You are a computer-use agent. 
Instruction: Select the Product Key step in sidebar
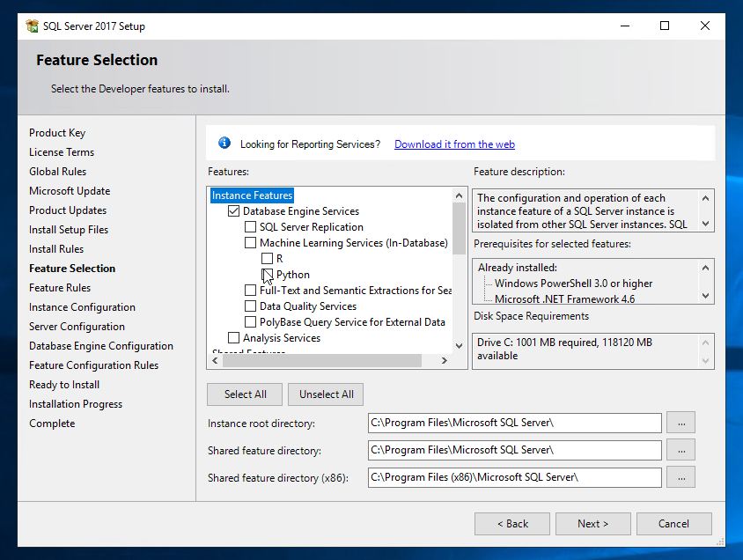[57, 133]
